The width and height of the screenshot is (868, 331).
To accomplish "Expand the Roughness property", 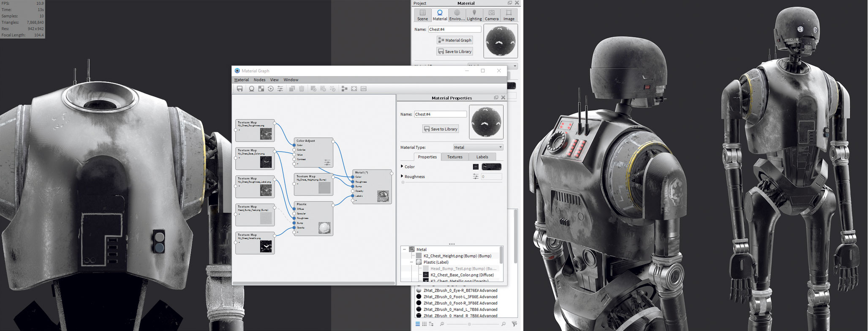I will point(402,176).
